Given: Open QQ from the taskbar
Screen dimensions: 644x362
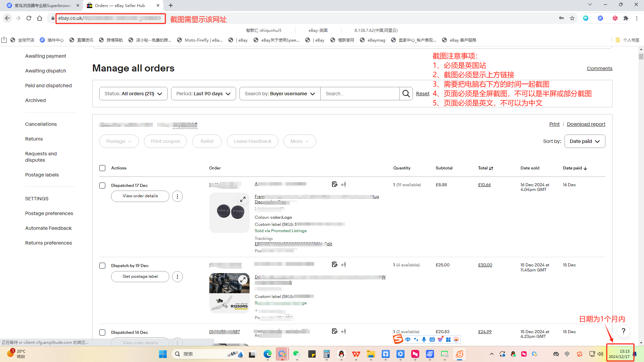Looking at the screenshot, I should 341,354.
